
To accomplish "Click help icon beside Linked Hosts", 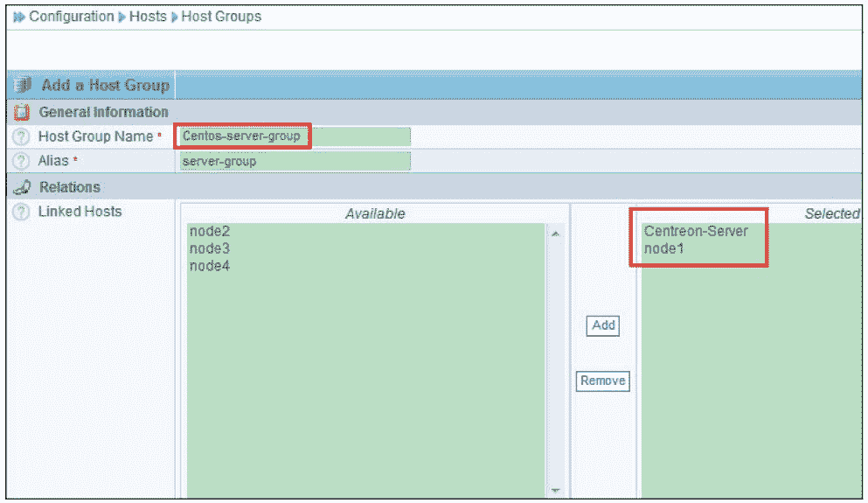I will [x=23, y=213].
